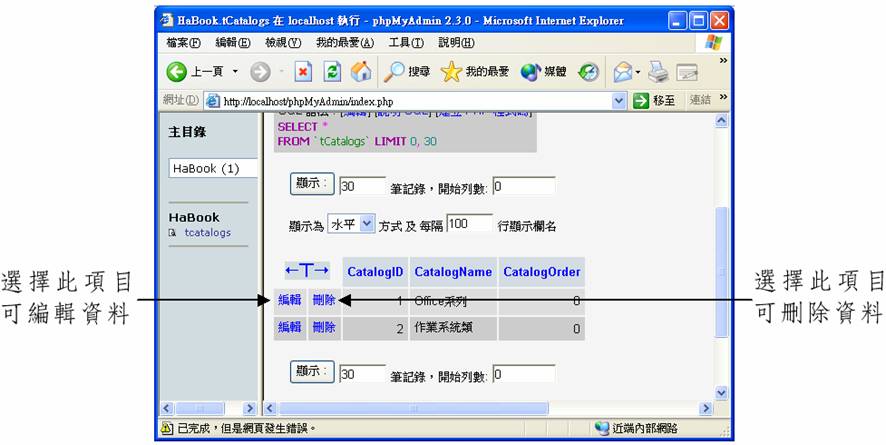Screen dimensions: 886x445
Task: Open the address bar dropdown arrow
Action: [x=619, y=101]
